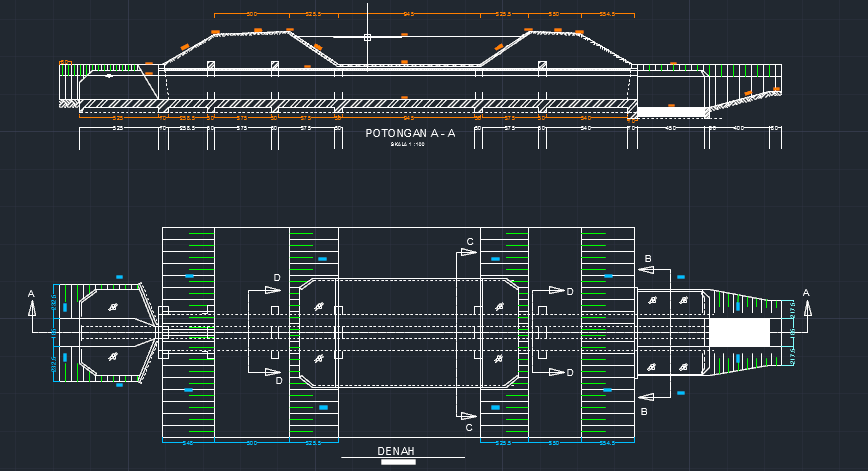
Task: Pick the cyan 550 dimension text
Action: [554, 443]
